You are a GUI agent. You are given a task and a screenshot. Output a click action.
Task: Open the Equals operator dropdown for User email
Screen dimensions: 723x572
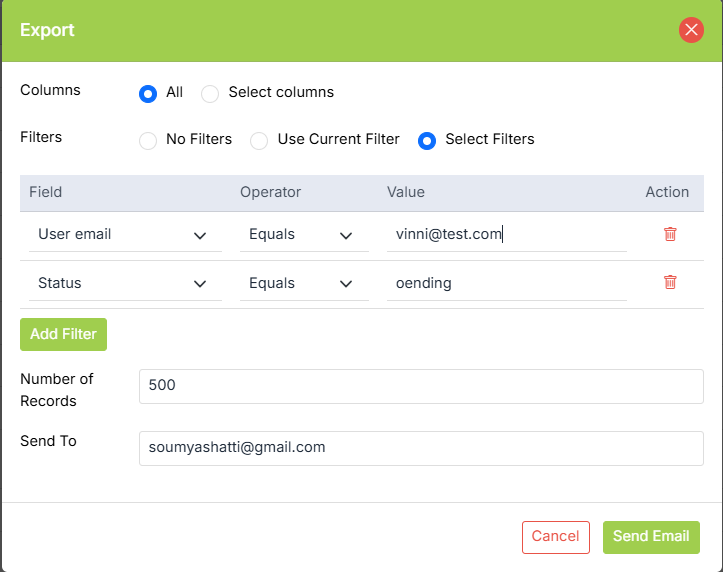[300, 235]
